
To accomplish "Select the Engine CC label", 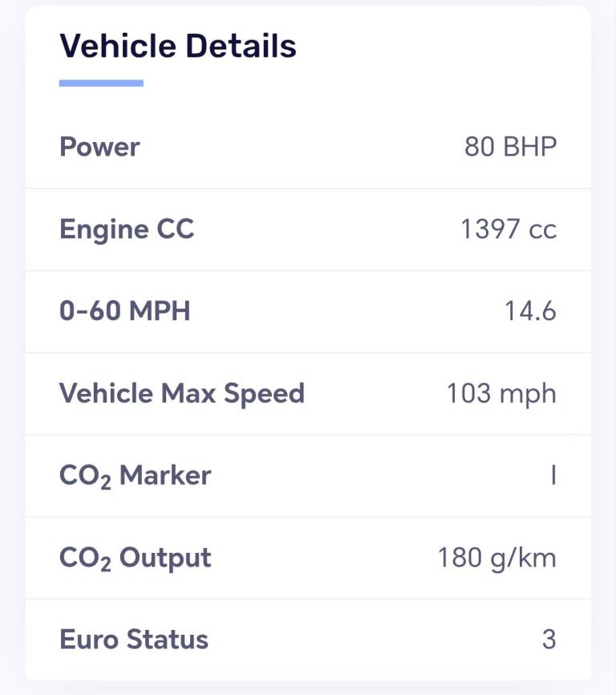I will [127, 230].
